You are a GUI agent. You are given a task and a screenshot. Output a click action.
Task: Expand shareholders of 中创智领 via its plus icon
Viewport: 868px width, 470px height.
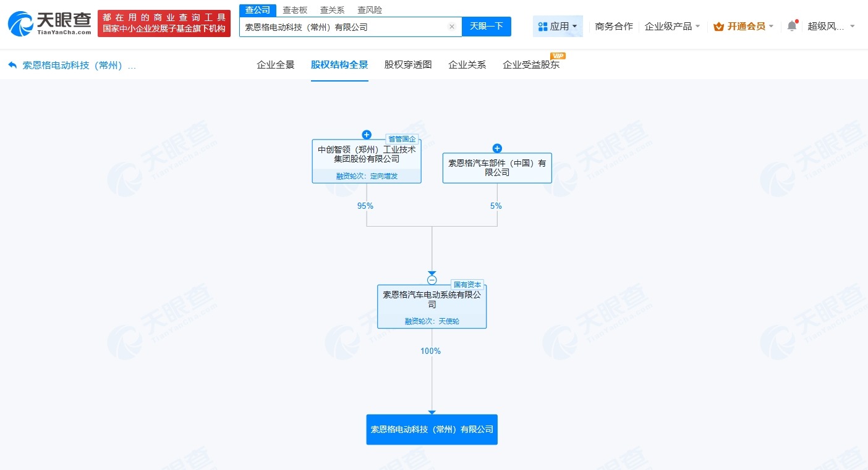tap(367, 135)
